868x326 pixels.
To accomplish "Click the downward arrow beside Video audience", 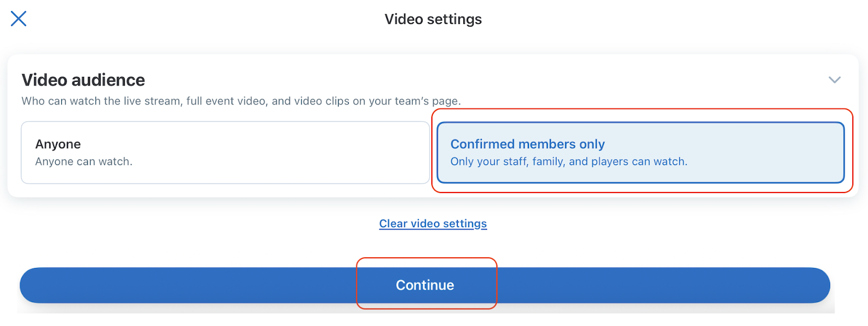I will pos(834,80).
